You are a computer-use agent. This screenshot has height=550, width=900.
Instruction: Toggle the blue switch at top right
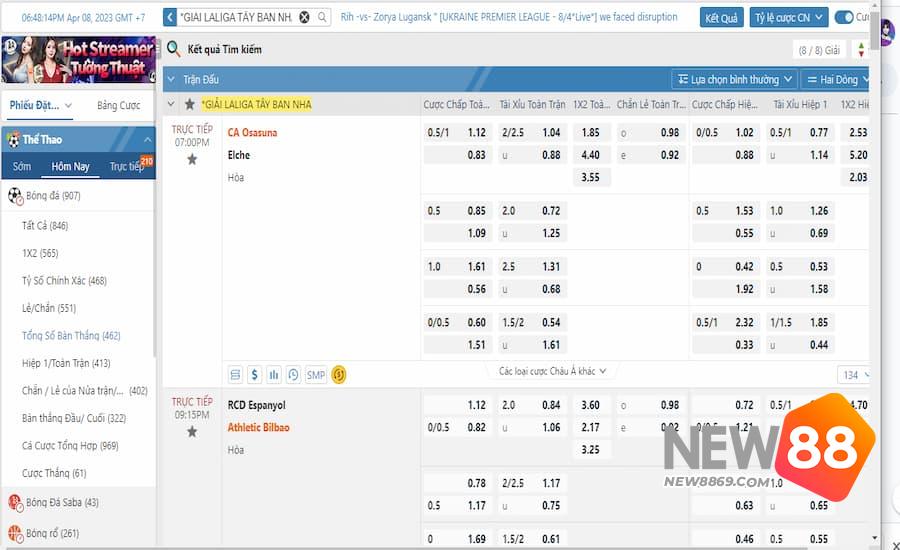point(844,18)
